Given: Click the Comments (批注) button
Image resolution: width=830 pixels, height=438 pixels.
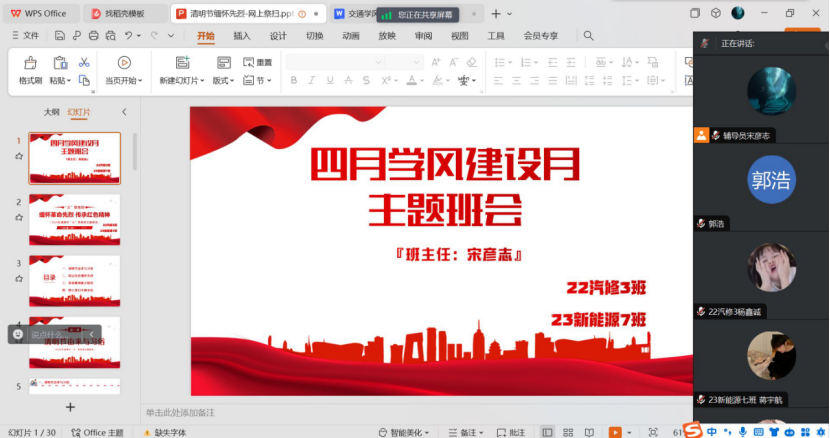Looking at the screenshot, I should tap(510, 432).
